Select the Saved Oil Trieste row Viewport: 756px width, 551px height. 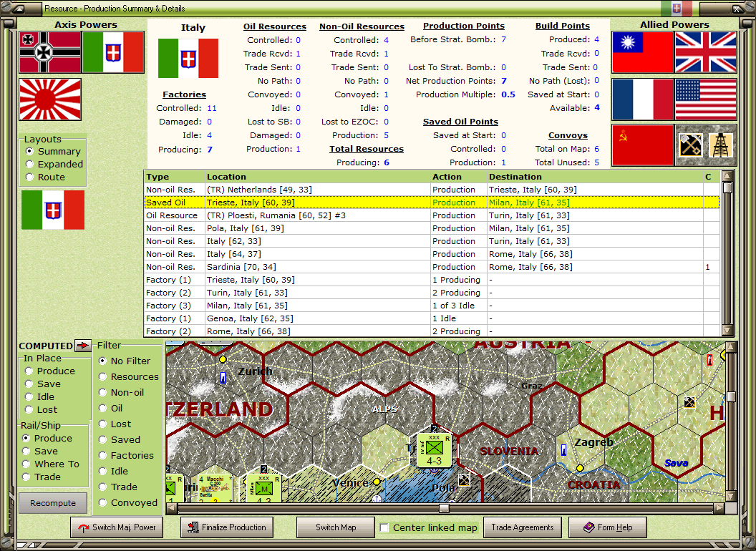tap(432, 203)
